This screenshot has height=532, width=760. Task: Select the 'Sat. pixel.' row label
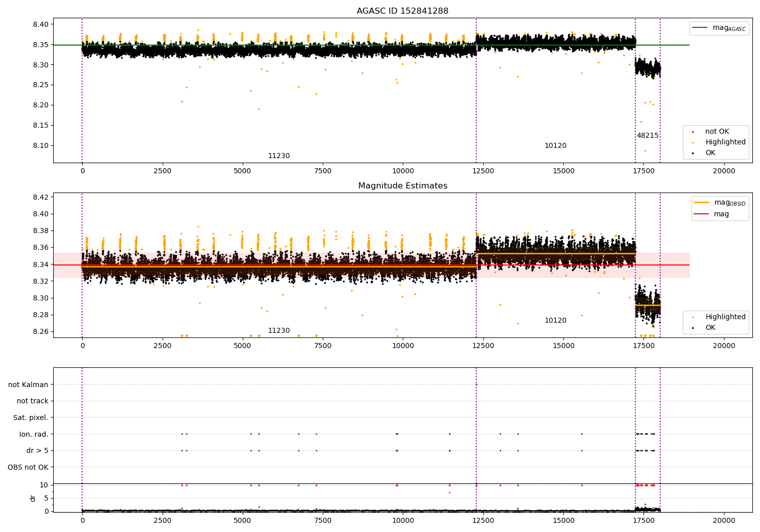(x=31, y=417)
